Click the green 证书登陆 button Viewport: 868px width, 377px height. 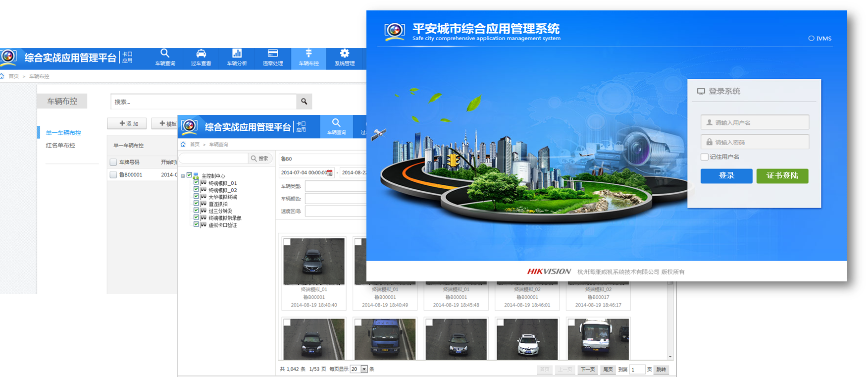click(782, 176)
